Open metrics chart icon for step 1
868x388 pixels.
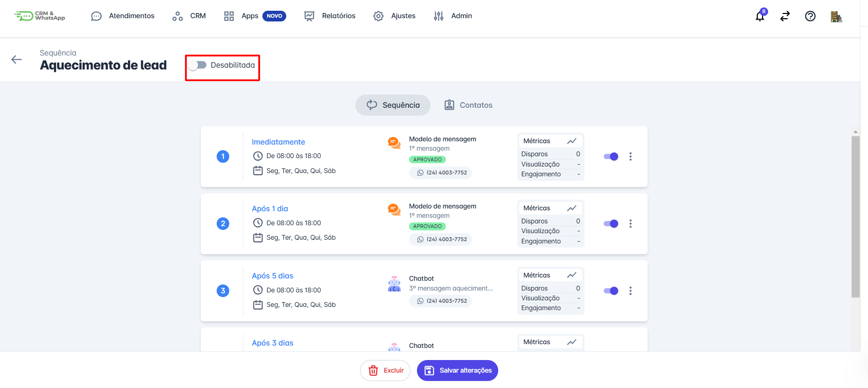tap(572, 141)
